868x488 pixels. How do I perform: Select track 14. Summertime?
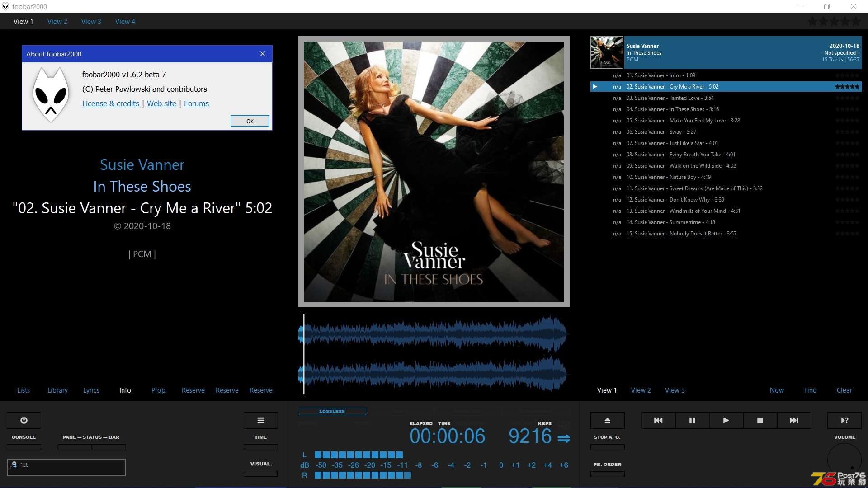pyautogui.click(x=726, y=222)
